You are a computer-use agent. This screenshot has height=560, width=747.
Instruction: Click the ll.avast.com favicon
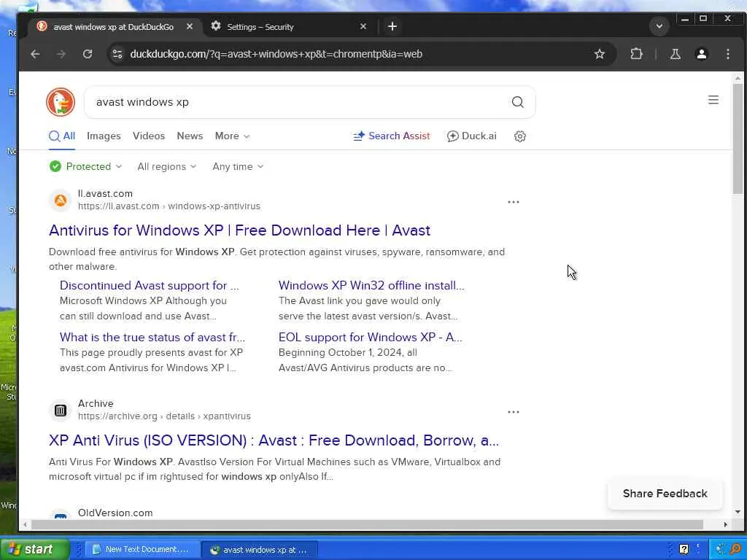point(61,200)
